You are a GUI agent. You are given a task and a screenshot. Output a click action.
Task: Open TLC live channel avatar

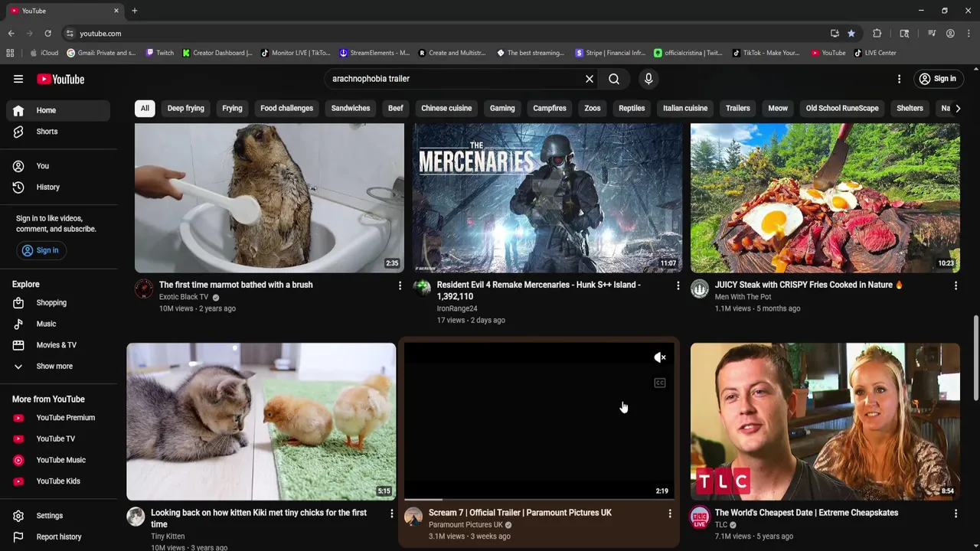(700, 517)
